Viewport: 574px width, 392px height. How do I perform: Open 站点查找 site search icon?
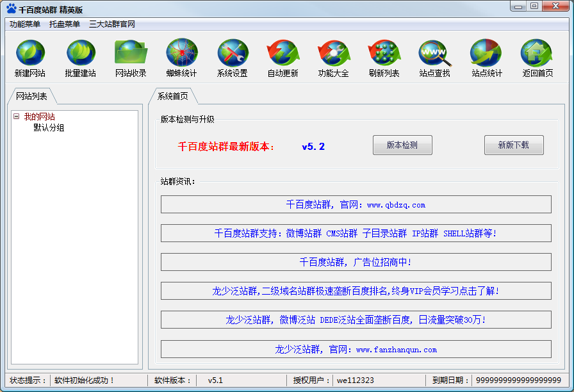point(434,53)
